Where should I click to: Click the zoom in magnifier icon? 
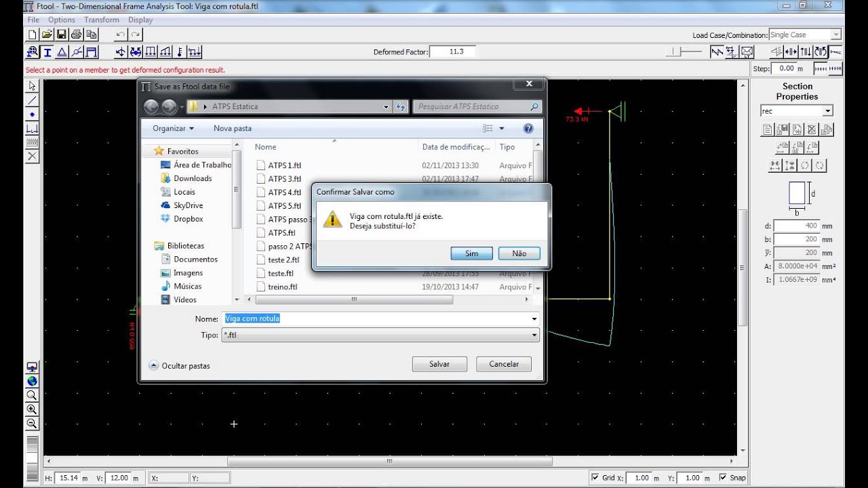click(x=32, y=409)
